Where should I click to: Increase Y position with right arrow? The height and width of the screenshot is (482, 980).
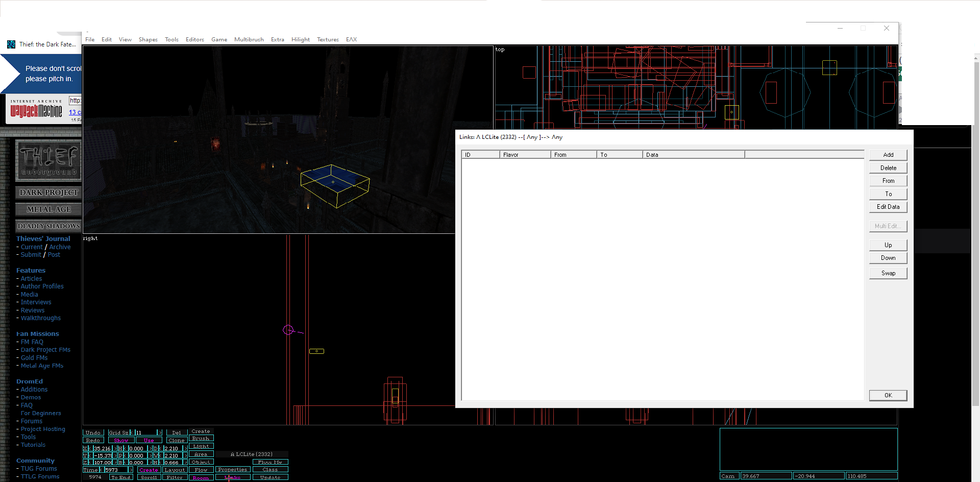115,455
